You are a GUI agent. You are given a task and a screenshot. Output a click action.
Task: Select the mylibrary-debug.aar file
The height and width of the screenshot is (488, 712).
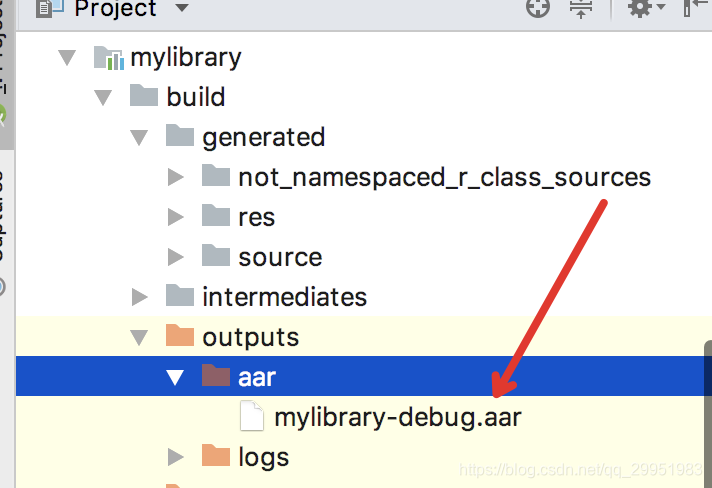coord(398,418)
